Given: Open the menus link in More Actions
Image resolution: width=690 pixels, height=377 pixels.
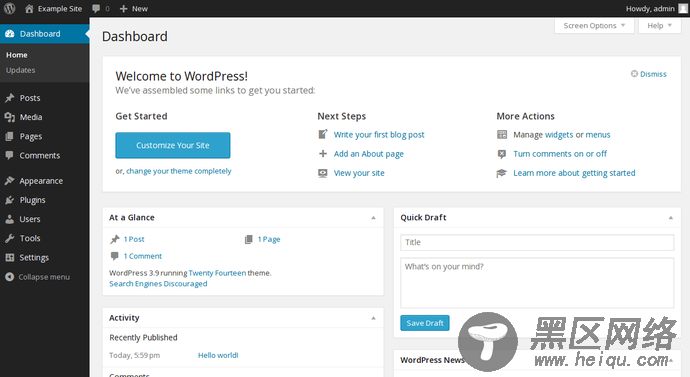Looking at the screenshot, I should pos(598,135).
